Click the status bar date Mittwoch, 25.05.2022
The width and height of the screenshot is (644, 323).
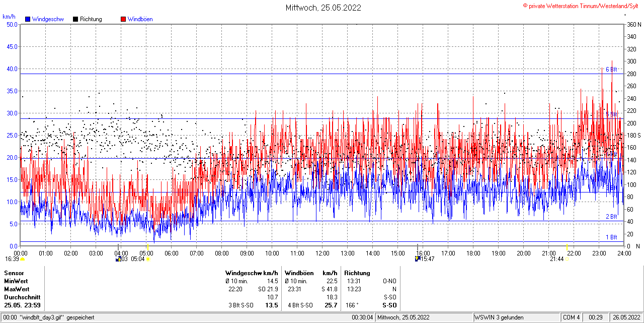pyautogui.click(x=404, y=317)
